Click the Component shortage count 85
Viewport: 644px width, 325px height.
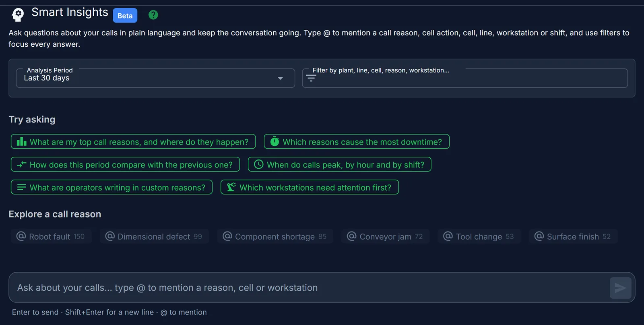pos(322,237)
